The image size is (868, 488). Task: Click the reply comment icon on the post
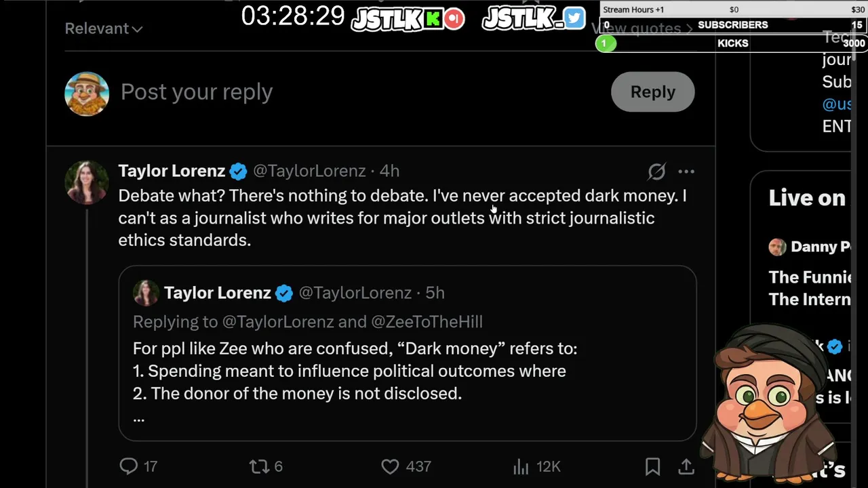pos(129,466)
